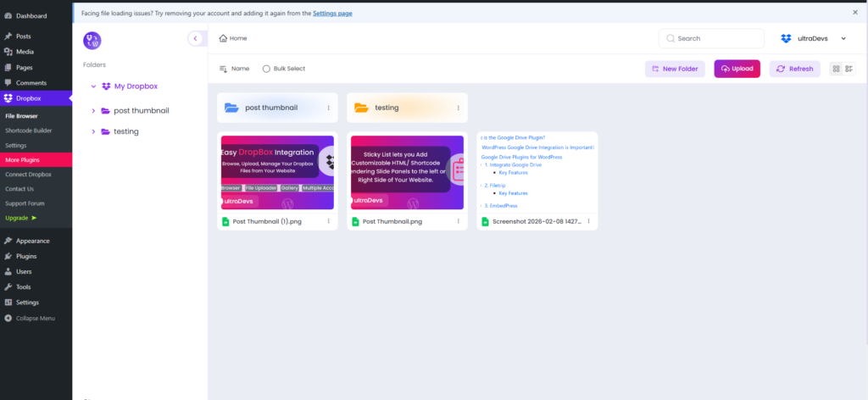Click the Comments bubble icon
This screenshot has height=400, width=868.
[8, 83]
